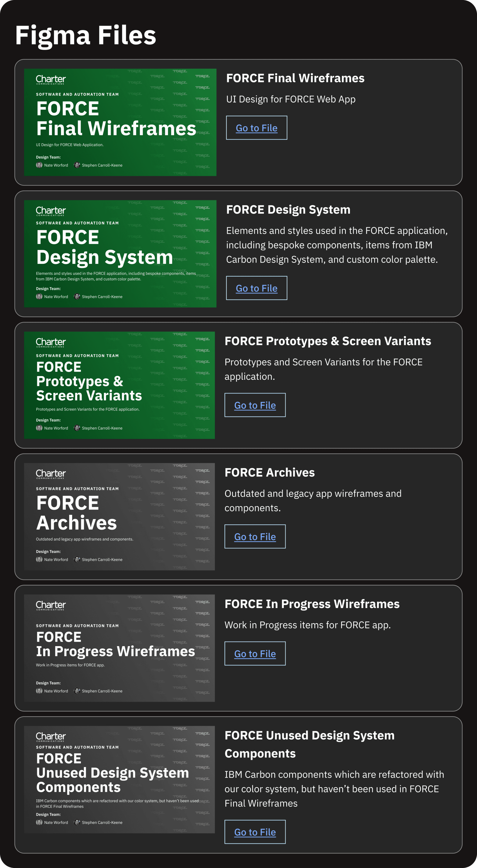Click Stephen Carroll-Keene avatar on Design System cover
The image size is (477, 868).
77,296
